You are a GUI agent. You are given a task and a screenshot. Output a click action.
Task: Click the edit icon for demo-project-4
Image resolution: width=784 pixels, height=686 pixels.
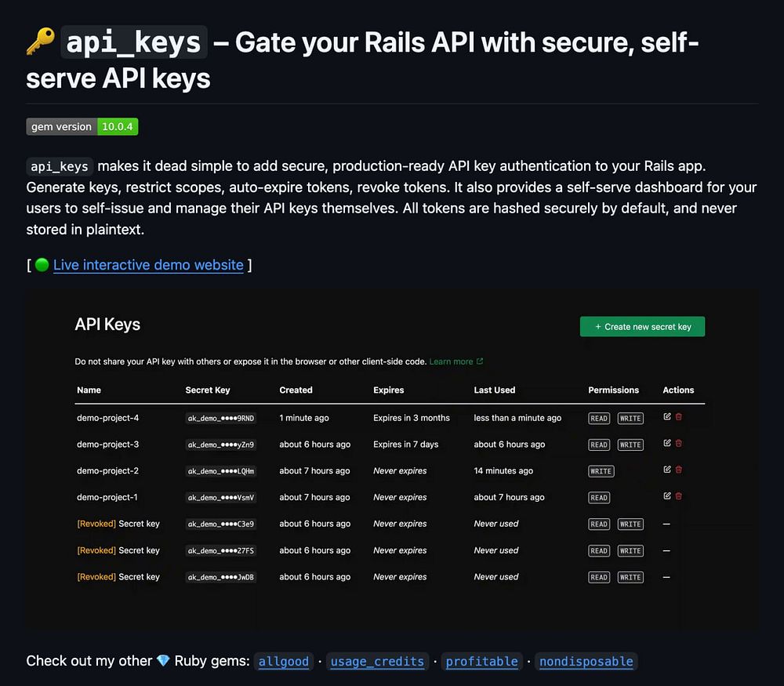(x=667, y=417)
